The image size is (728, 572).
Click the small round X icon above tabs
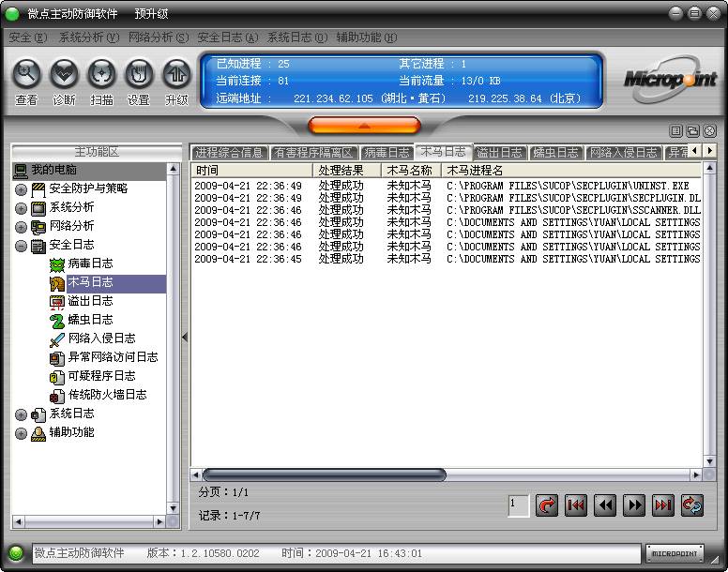click(x=710, y=131)
